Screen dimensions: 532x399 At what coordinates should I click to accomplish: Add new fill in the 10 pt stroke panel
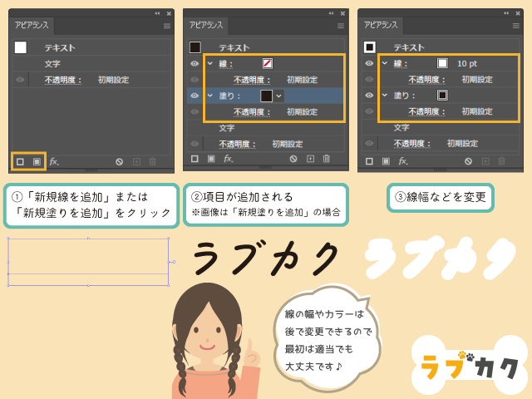pos(386,161)
